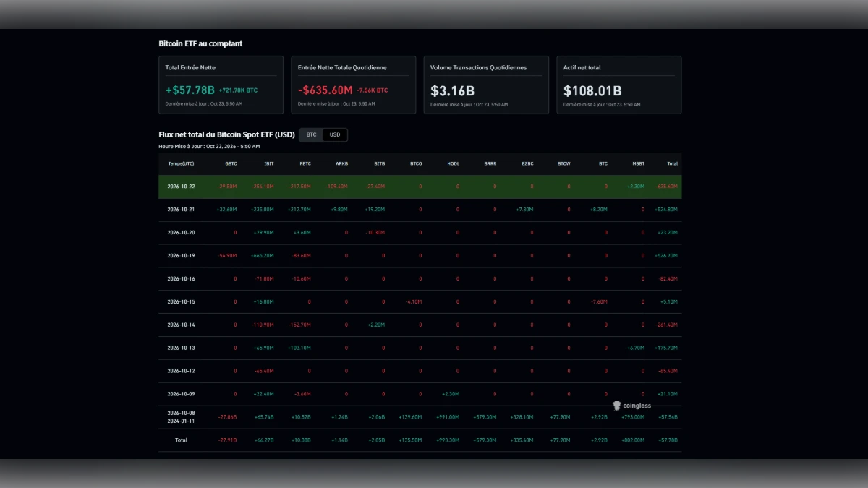Viewport: 868px width, 488px height.
Task: Click the Bitcoin ETF au comptant heading
Action: click(x=200, y=43)
